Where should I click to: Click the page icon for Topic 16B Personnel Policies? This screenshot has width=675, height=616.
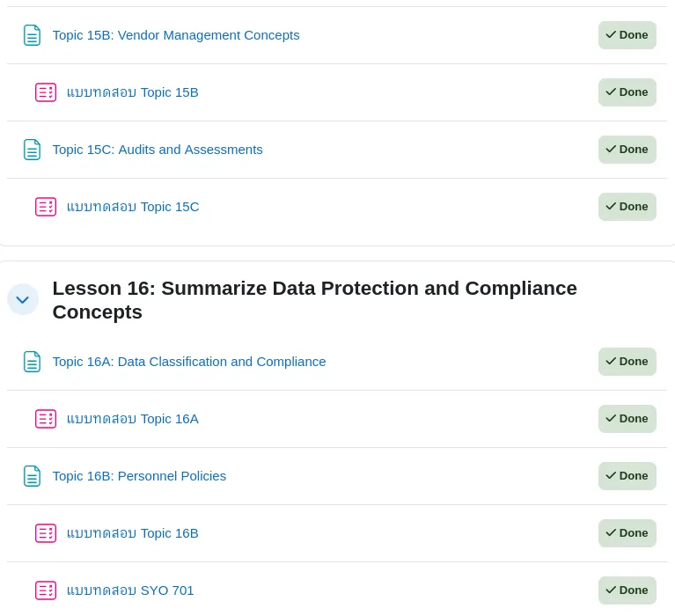coord(32,476)
